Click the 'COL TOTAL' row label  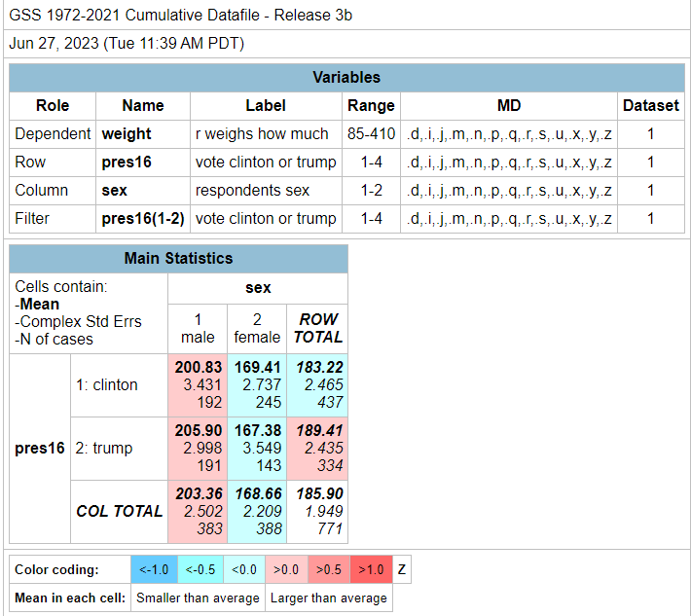click(119, 512)
